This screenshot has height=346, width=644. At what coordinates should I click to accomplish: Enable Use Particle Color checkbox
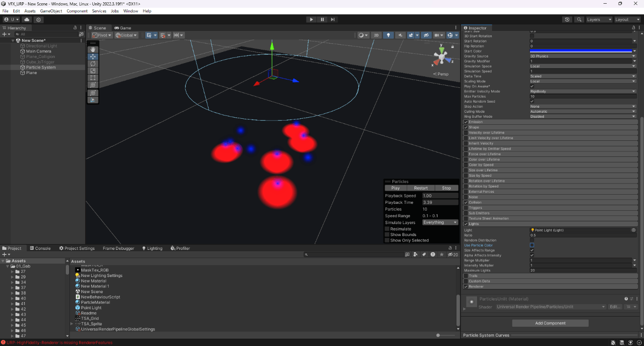[x=532, y=245]
